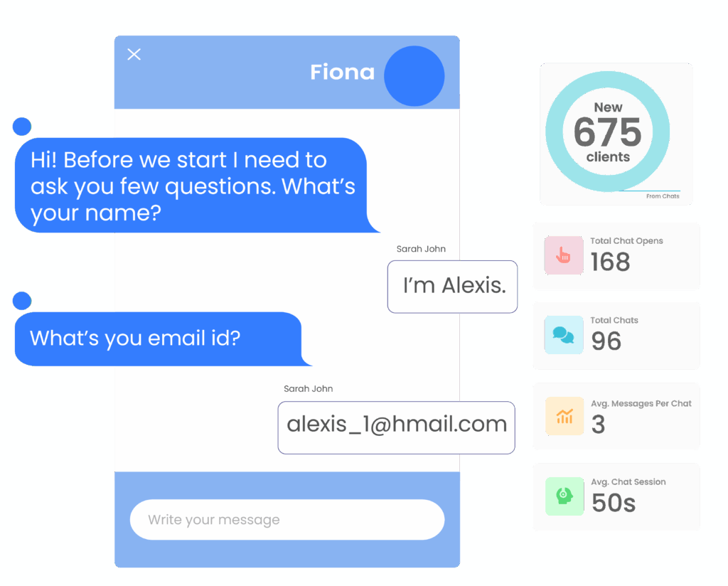Image resolution: width=728 pixels, height=586 pixels.
Task: Click the 'What's your name?' greeting bubble
Action: (191, 185)
